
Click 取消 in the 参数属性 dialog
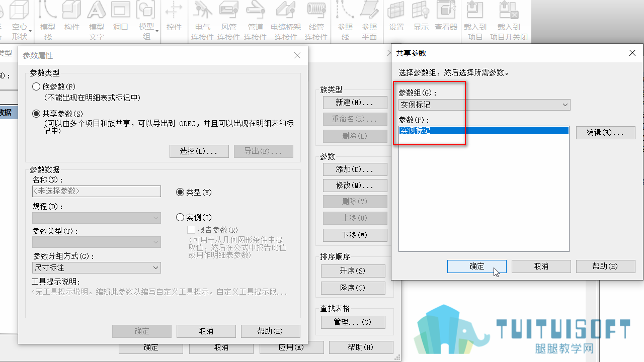tap(206, 331)
